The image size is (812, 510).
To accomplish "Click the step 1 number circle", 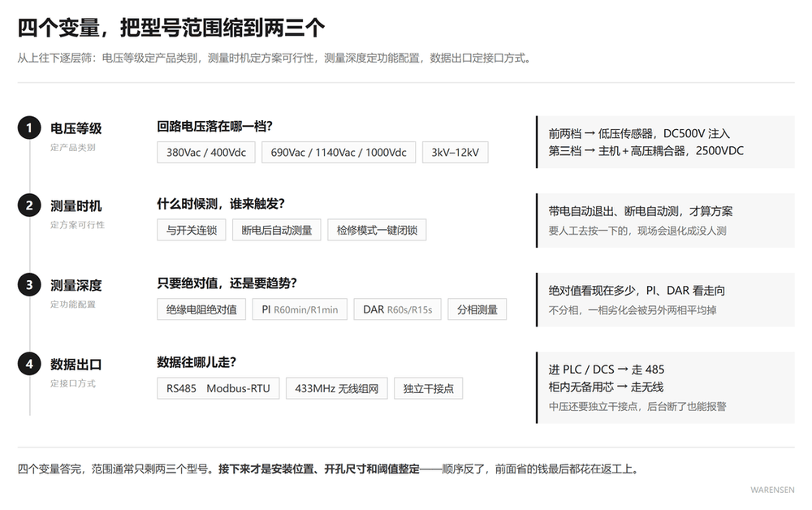I will pyautogui.click(x=29, y=127).
